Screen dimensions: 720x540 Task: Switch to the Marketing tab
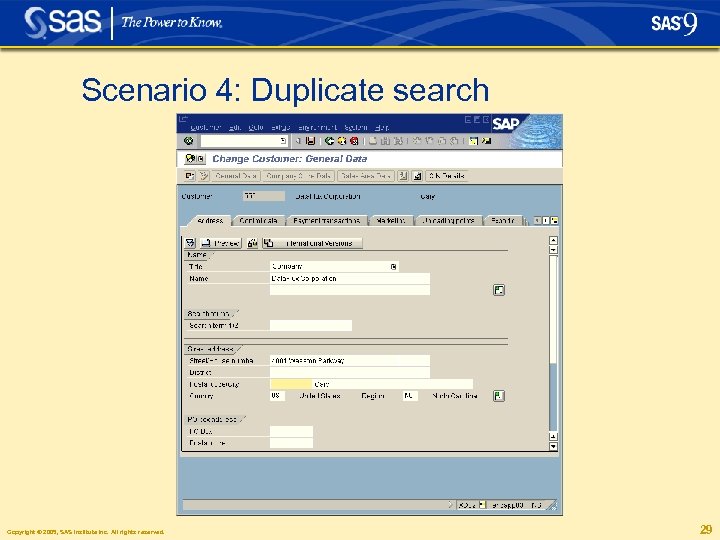(391, 221)
